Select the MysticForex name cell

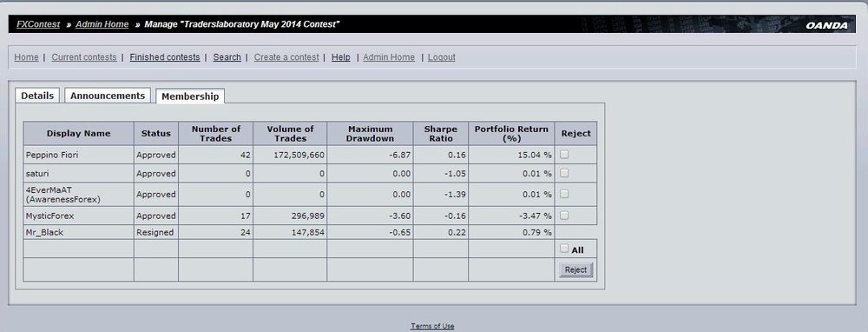pos(79,216)
